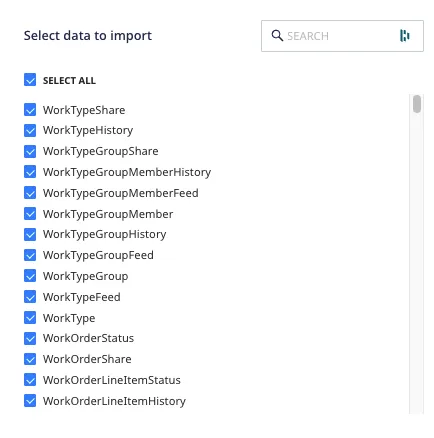
Task: Toggle the WorkTypeShare checkbox
Action: click(30, 110)
